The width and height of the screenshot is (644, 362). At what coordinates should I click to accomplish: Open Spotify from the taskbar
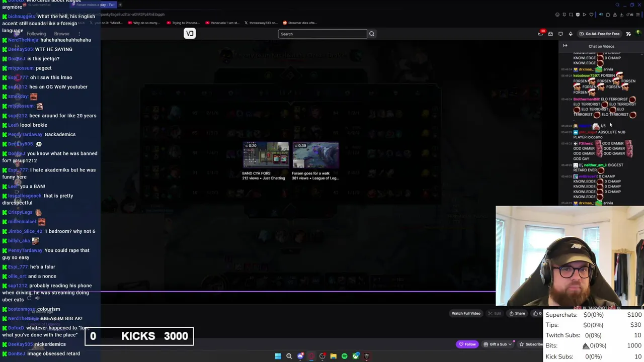click(x=345, y=356)
